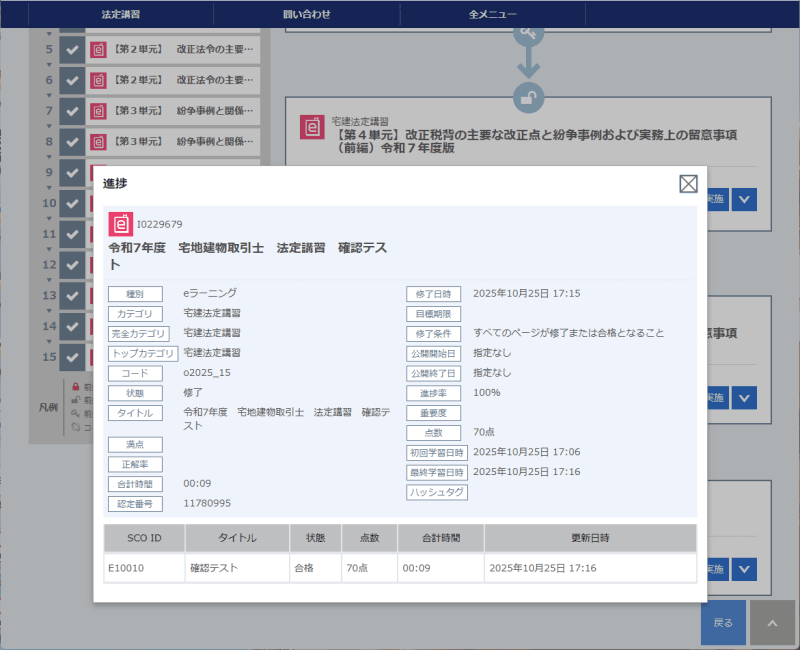Click the e-learning icon in row 5

tap(98, 49)
